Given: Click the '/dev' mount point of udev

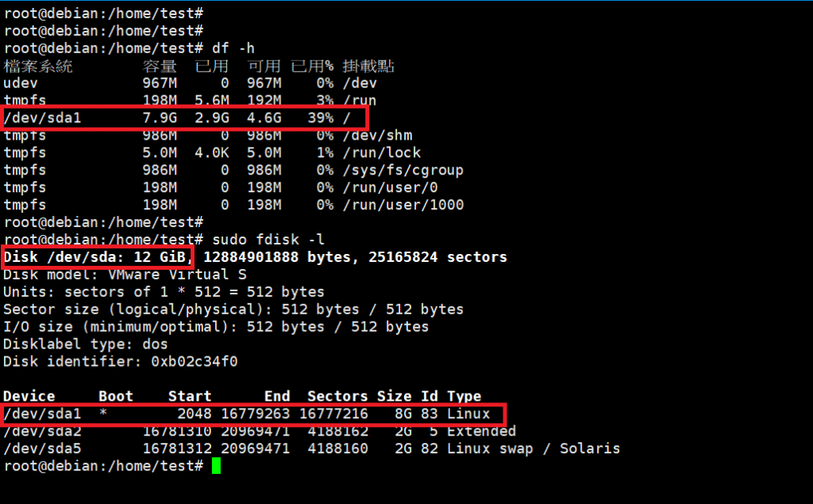Looking at the screenshot, I should [360, 83].
